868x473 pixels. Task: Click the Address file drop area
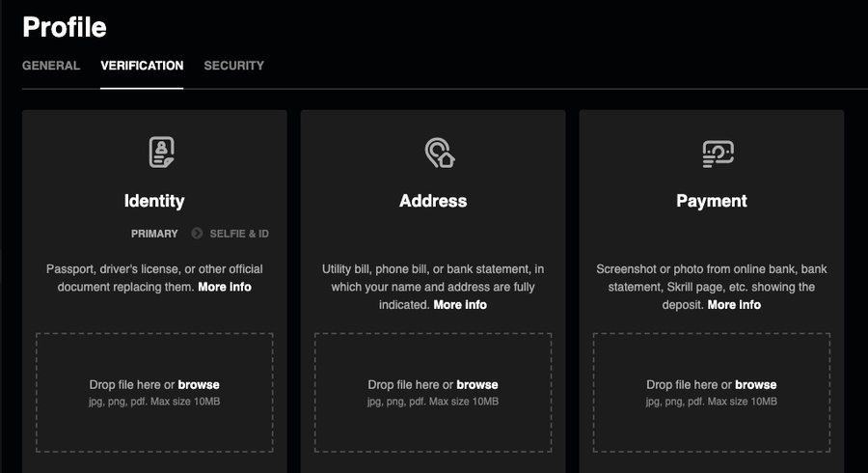click(x=433, y=393)
